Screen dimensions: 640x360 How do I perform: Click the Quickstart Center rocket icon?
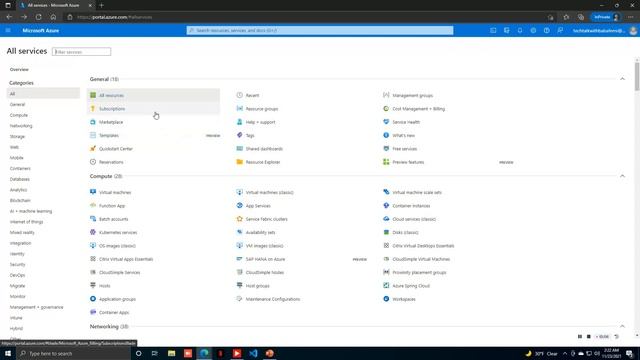click(93, 149)
